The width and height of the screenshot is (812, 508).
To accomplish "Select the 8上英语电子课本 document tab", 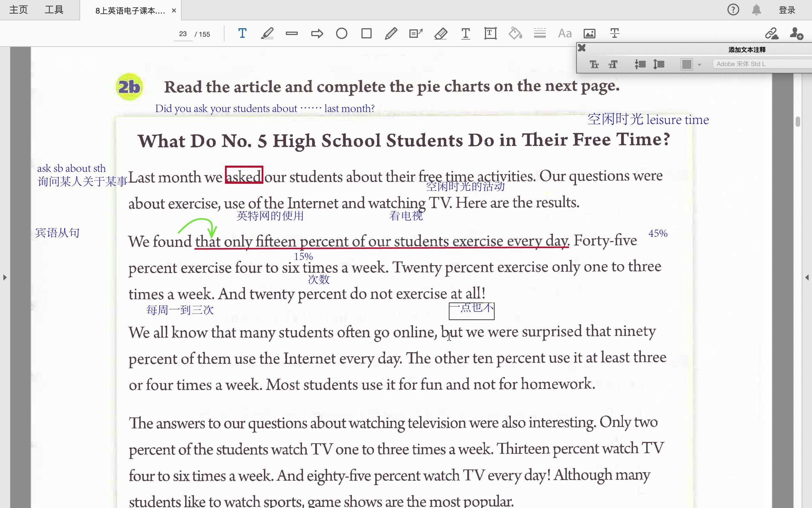I will [x=130, y=11].
